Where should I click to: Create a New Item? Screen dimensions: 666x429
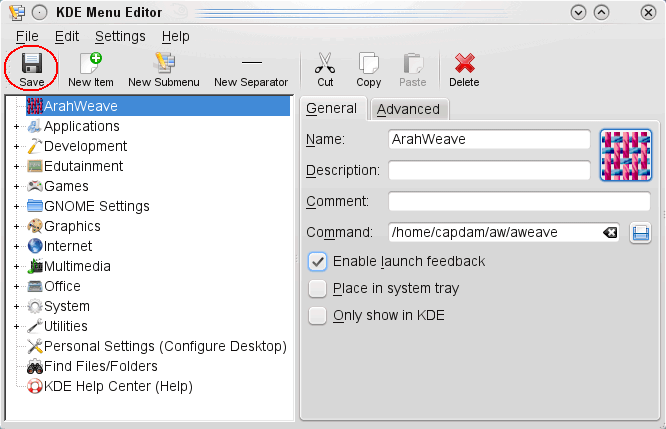[x=91, y=70]
